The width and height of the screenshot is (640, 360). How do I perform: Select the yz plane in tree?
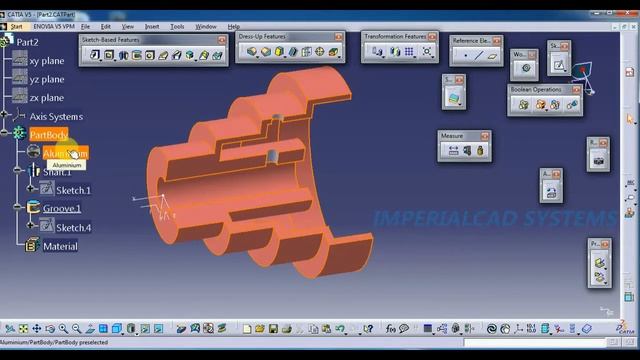tap(47, 79)
